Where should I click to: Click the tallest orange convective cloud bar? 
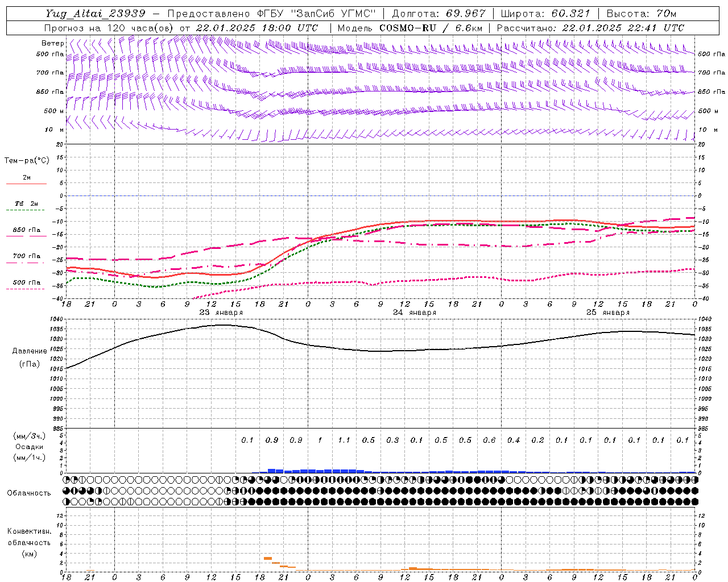(x=268, y=559)
